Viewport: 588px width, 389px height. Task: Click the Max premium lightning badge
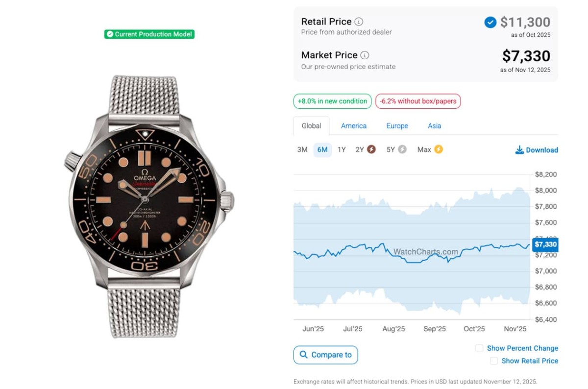pos(438,149)
